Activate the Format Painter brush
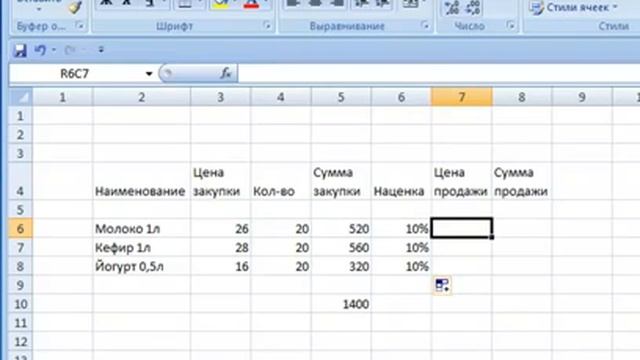This screenshot has width=640, height=360. [x=75, y=6]
